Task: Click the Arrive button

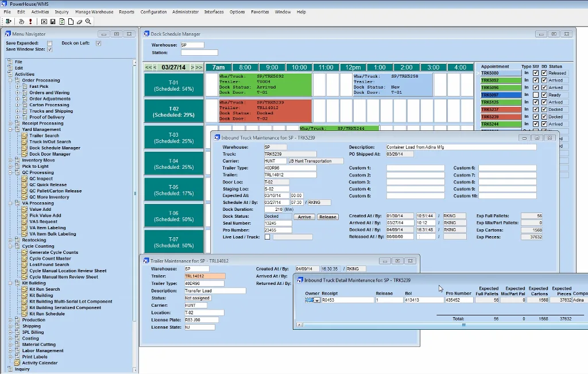Action: (304, 217)
